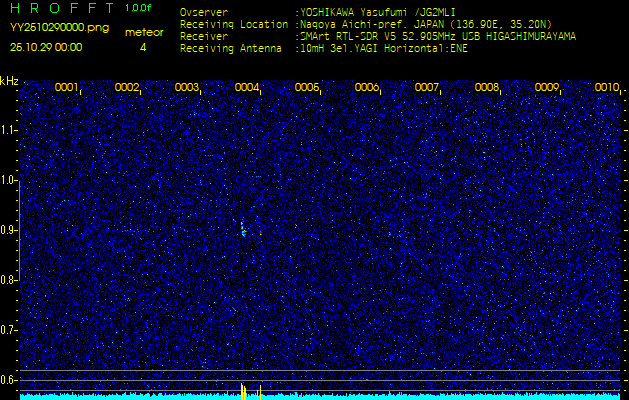Screen dimensions: 629x400
Task: Click time marker 0004
Action: click(246, 87)
